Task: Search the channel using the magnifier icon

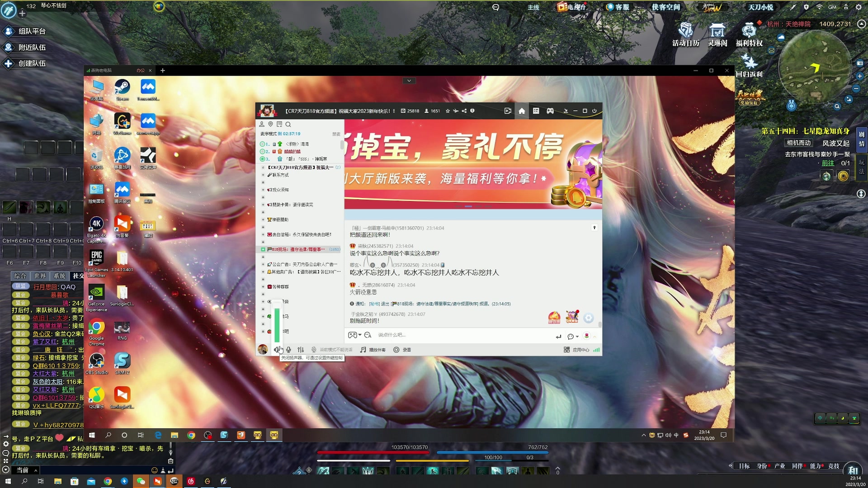Action: tap(289, 124)
